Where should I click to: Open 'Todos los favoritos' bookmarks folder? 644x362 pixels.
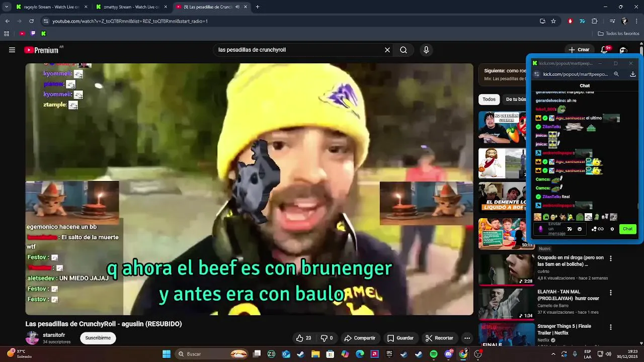(x=618, y=34)
